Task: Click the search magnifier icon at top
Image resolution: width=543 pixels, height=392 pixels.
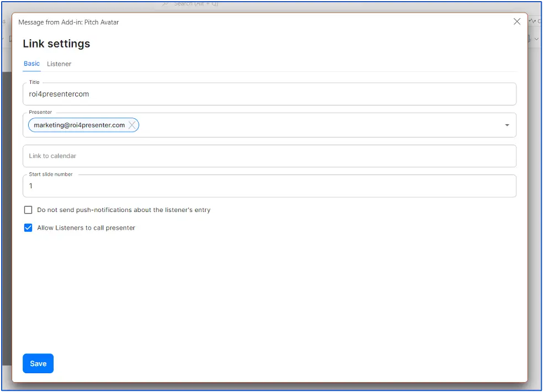Action: [166, 4]
